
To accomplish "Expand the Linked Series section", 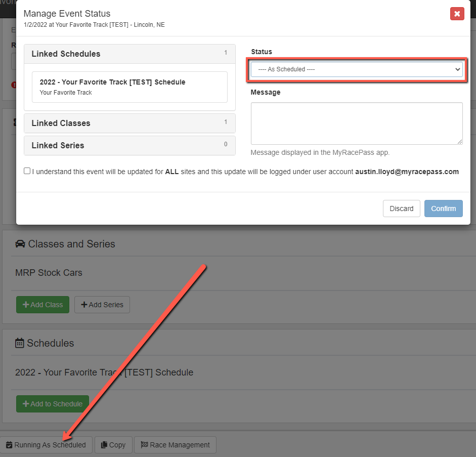I will click(129, 145).
